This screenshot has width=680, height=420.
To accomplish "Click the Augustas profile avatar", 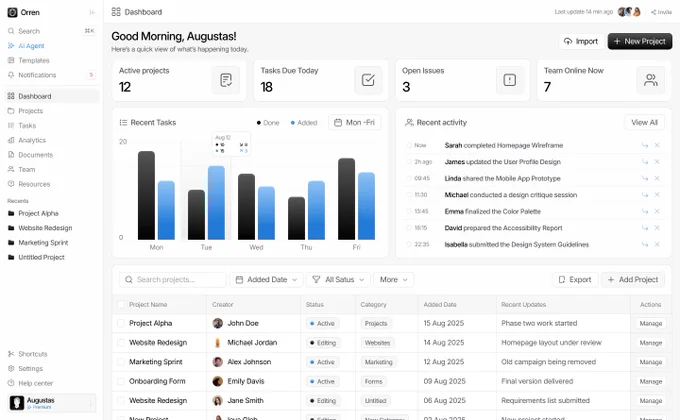I will [x=16, y=403].
